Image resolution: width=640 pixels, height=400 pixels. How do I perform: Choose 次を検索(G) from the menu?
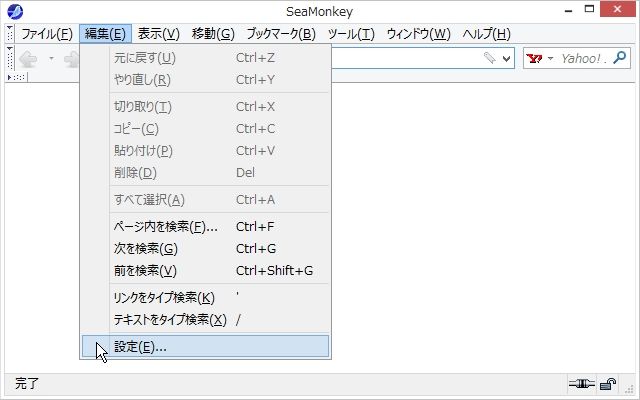[x=205, y=249]
